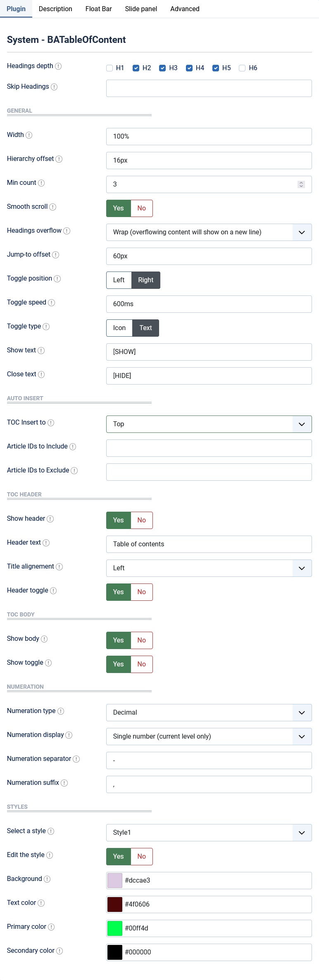The image size is (319, 980).
Task: Click the Header text input field
Action: point(209,544)
